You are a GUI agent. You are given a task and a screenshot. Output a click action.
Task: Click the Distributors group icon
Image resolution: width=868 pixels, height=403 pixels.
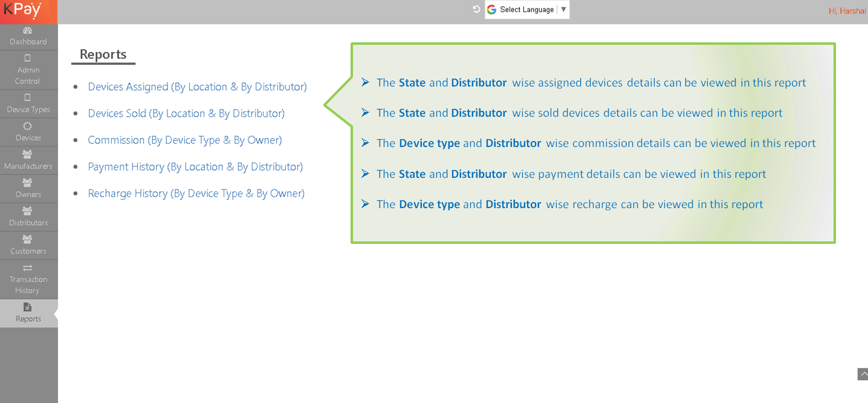tap(27, 211)
